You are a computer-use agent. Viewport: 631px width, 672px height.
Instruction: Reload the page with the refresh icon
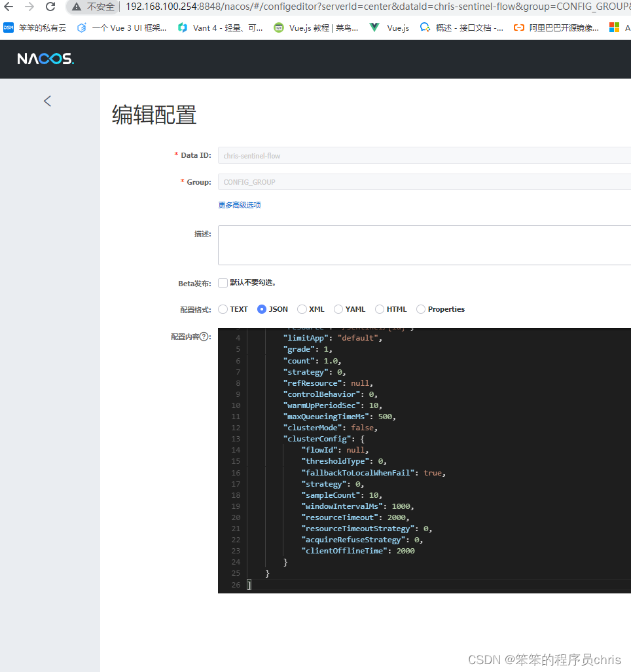point(50,7)
